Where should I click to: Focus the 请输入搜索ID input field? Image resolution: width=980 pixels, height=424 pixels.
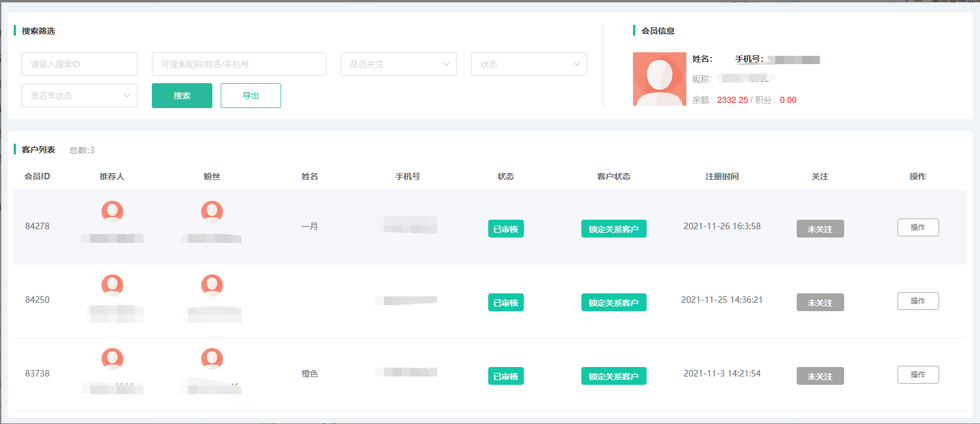pyautogui.click(x=79, y=64)
